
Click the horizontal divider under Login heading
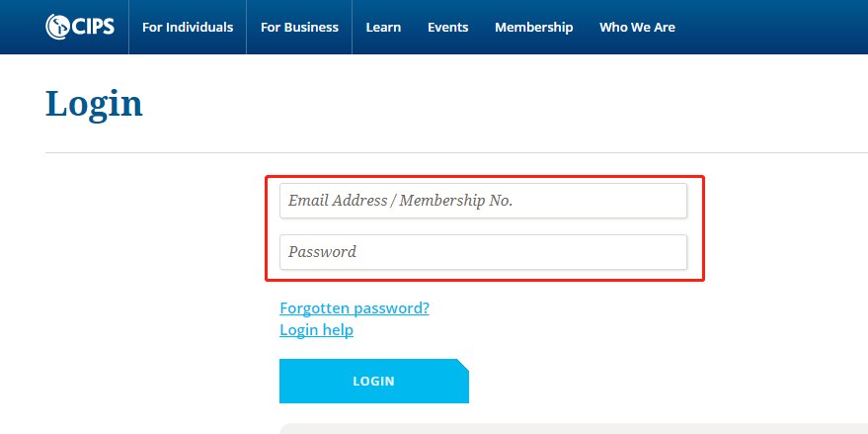(x=454, y=153)
